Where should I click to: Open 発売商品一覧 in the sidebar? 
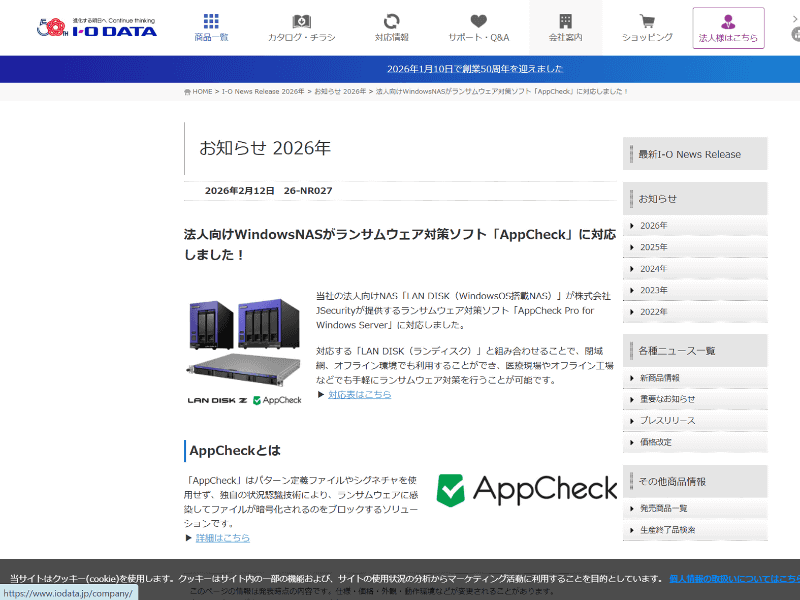click(695, 508)
